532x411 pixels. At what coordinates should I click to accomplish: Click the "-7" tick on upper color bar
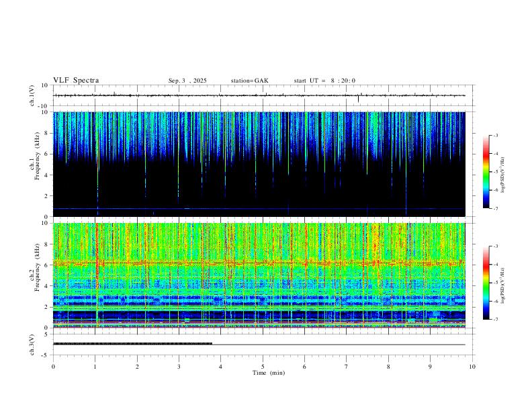[495, 209]
